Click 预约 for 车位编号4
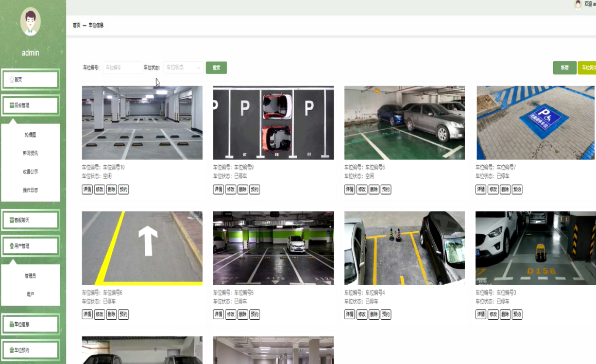This screenshot has width=596, height=364. [386, 314]
